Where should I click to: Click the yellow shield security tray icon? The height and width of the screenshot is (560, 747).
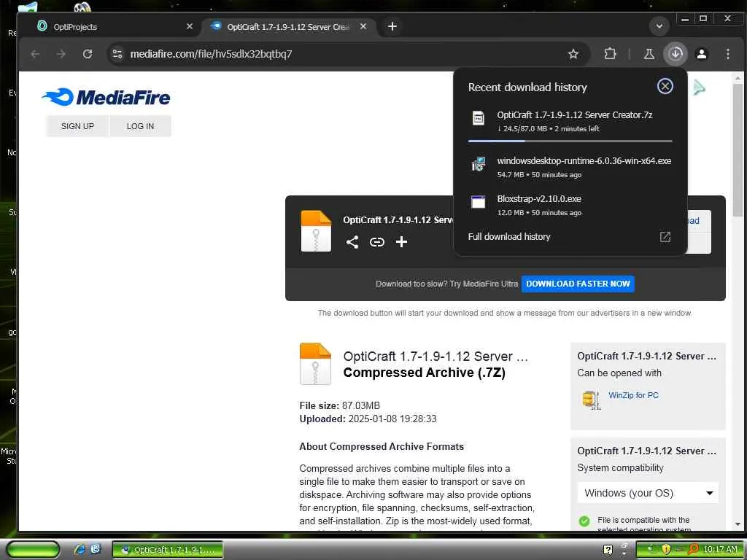(665, 549)
